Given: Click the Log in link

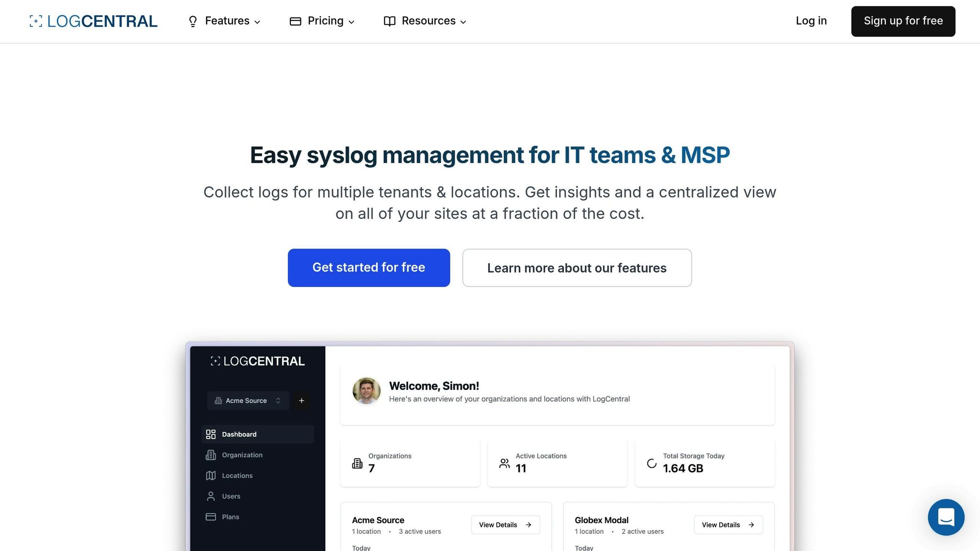Looking at the screenshot, I should (811, 21).
